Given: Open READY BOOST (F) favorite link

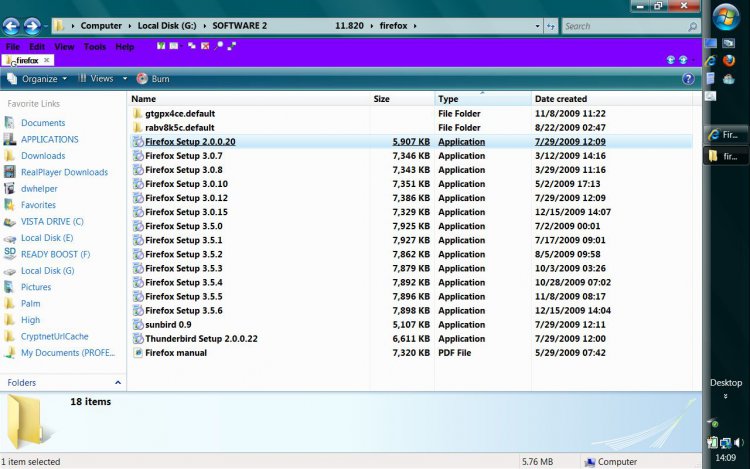Looking at the screenshot, I should (55, 254).
